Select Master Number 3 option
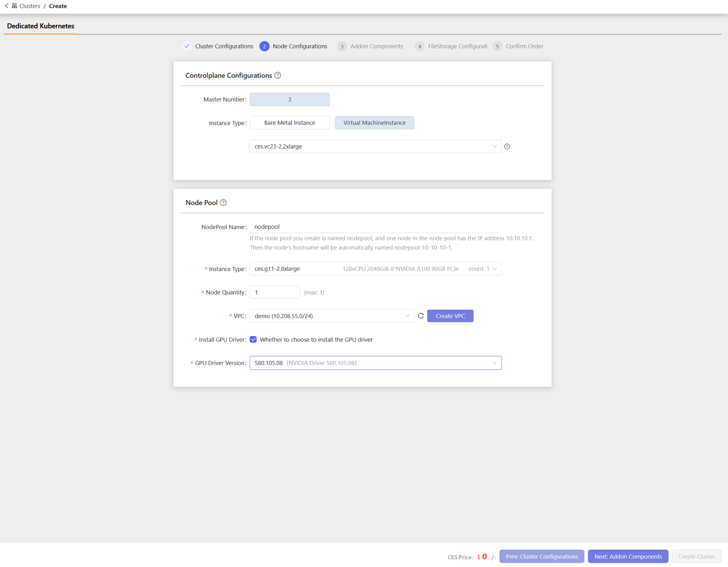This screenshot has width=728, height=567. (x=290, y=99)
